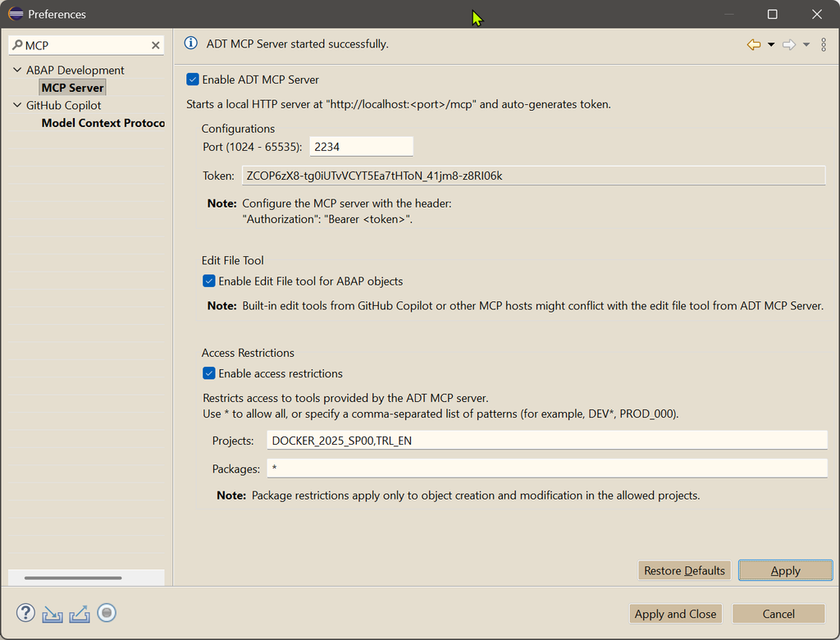Open the Forward history dropdown arrow
Screen dimensions: 840x640
click(806, 44)
